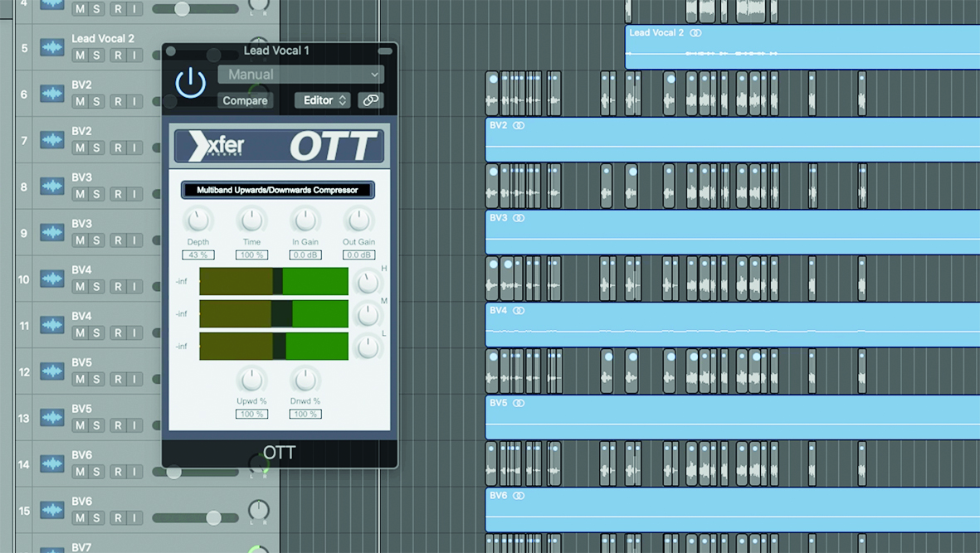Enable input monitoring on track 5

click(x=134, y=55)
